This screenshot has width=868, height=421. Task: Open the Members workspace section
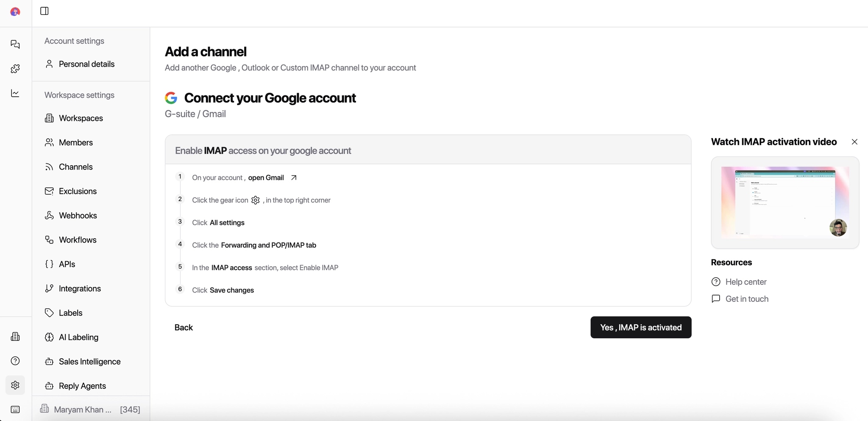(76, 142)
